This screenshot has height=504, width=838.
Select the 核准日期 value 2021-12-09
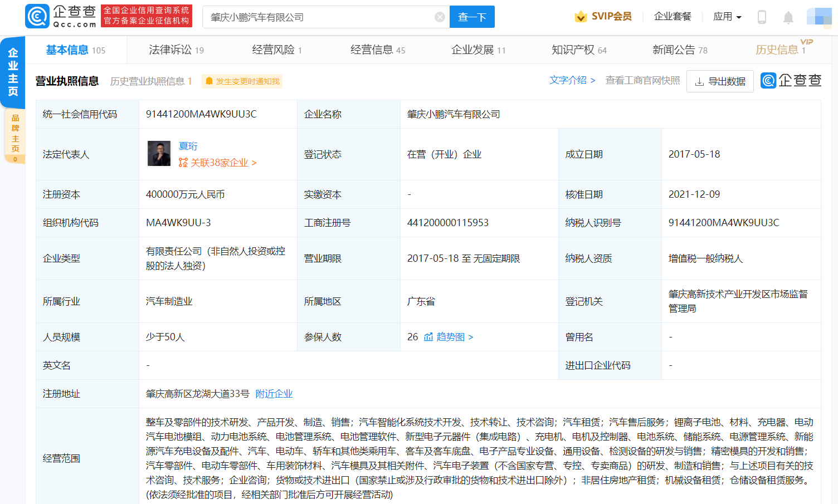click(x=694, y=194)
